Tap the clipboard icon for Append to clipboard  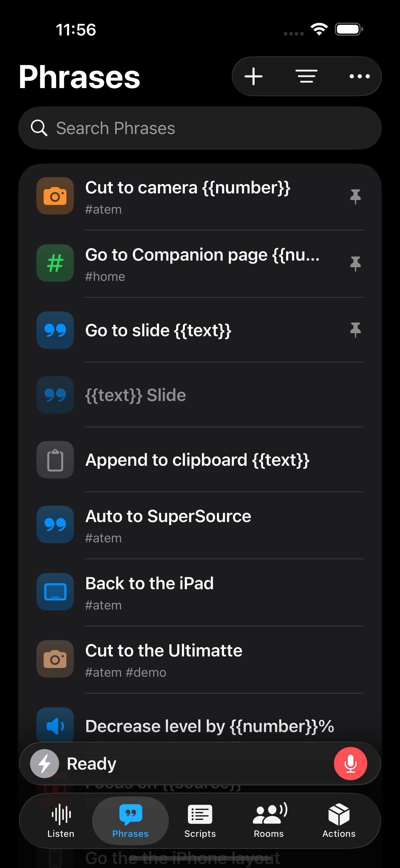pyautogui.click(x=55, y=460)
